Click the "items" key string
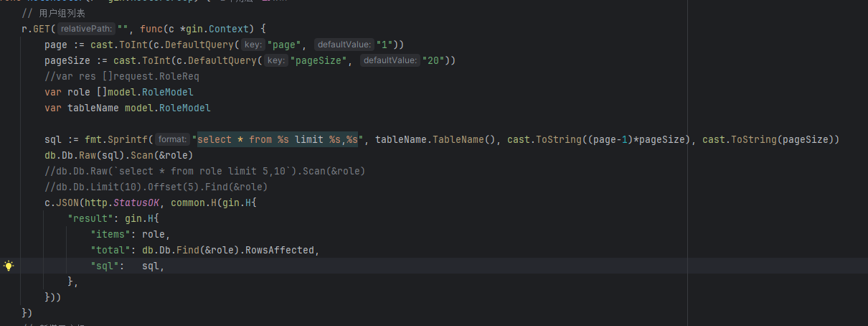The width and height of the screenshot is (868, 326). coord(115,234)
